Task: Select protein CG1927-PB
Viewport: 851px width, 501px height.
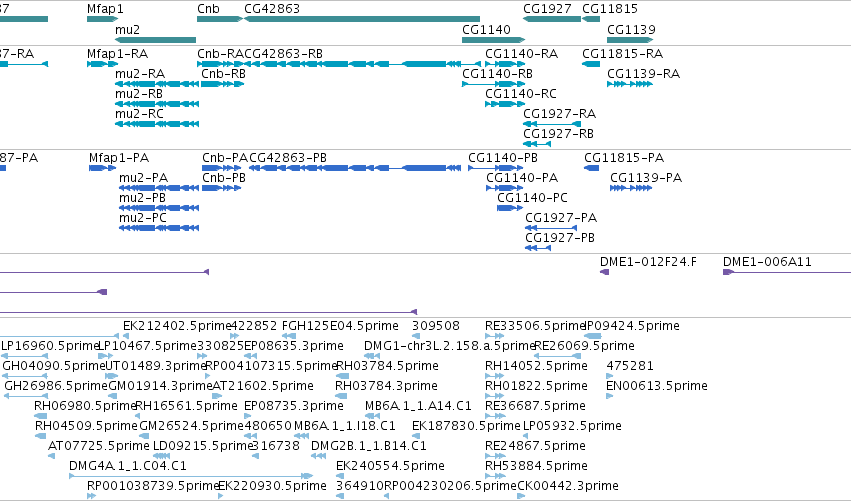Action: [x=560, y=238]
